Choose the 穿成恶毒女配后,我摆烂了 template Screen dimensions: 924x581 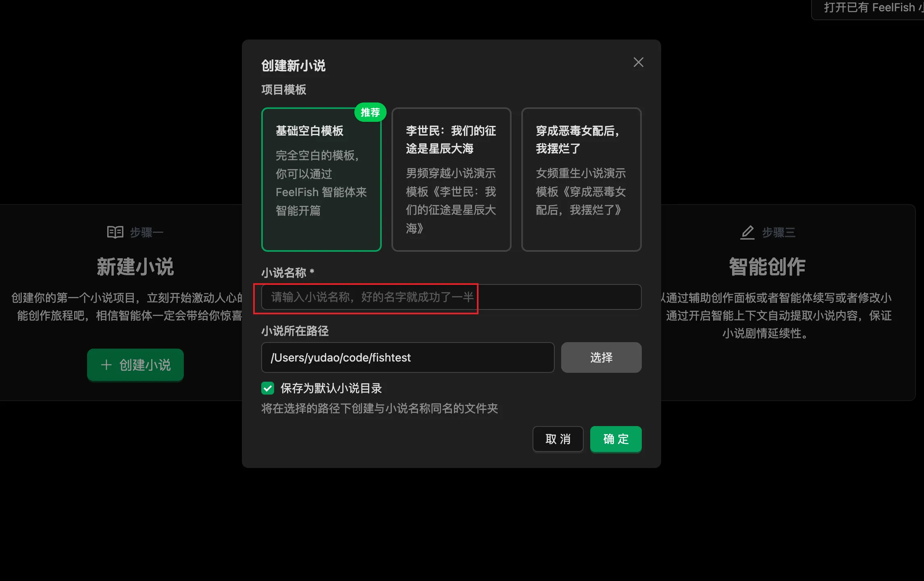[x=581, y=180]
